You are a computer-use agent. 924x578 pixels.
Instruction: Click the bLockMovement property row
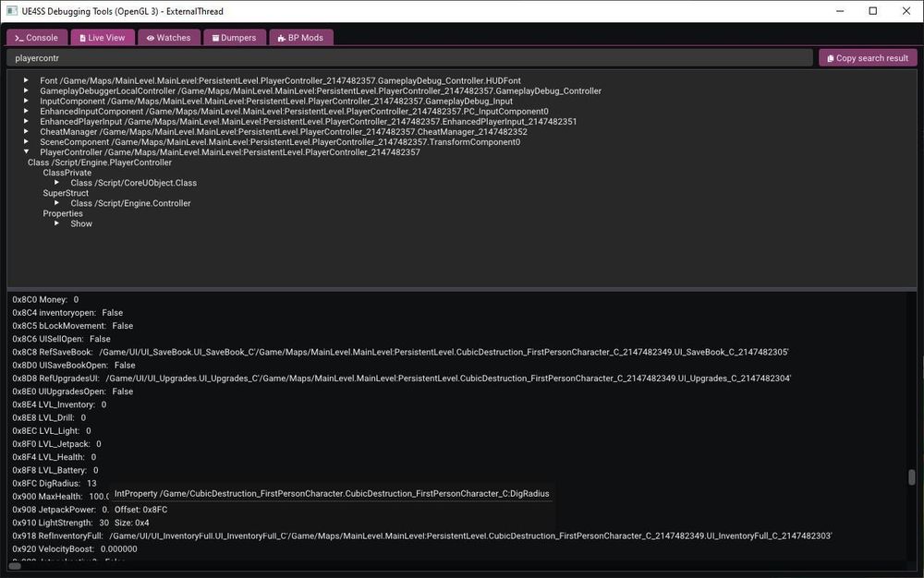coord(72,326)
